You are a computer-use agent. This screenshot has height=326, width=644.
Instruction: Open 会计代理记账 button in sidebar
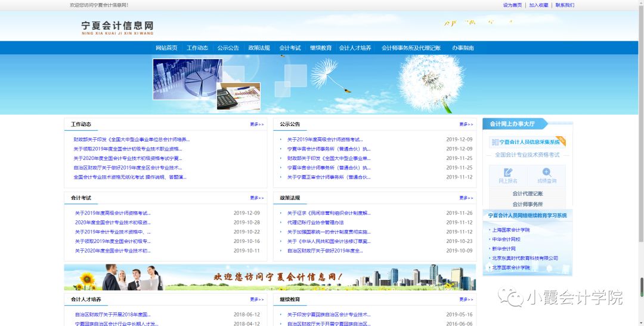click(527, 193)
